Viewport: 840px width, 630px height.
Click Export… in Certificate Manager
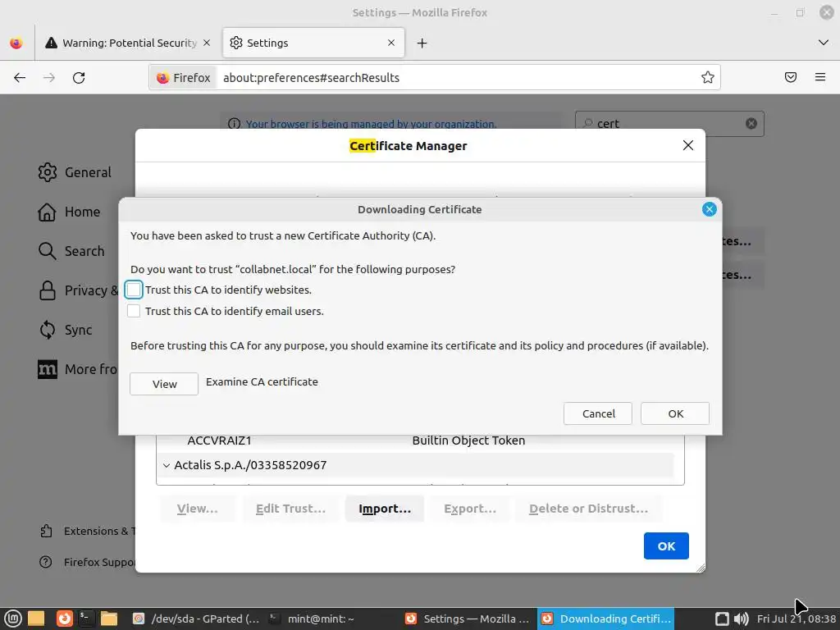coord(470,509)
